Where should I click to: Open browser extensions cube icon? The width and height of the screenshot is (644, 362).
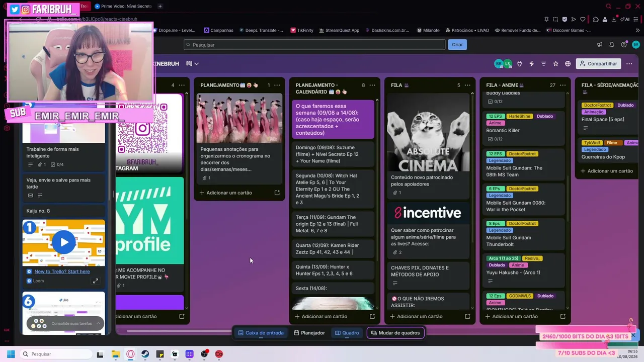[596, 19]
